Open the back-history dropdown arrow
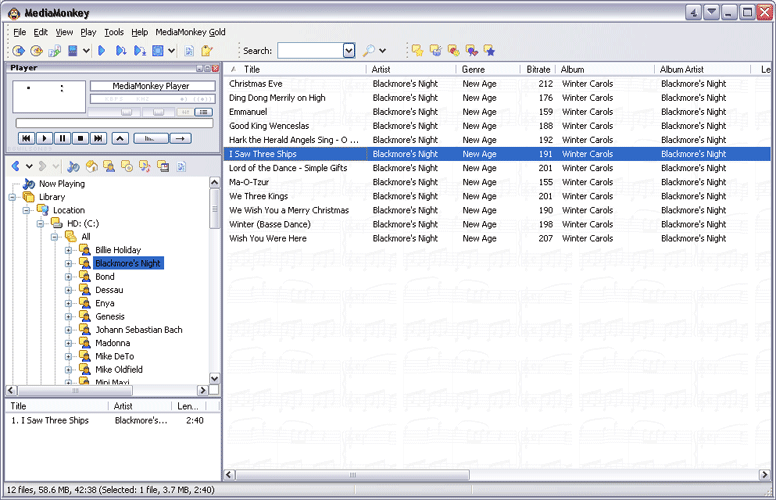The width and height of the screenshot is (776, 500). [29, 166]
